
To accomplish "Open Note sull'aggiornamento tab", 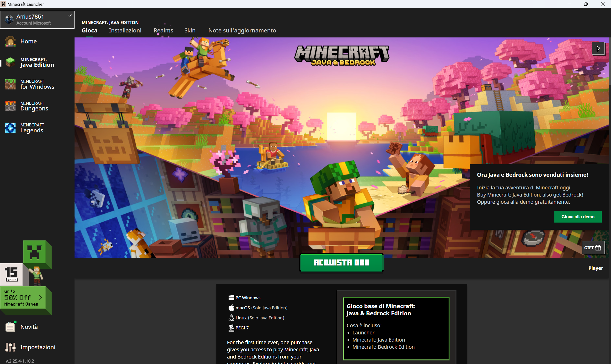I will tap(242, 31).
